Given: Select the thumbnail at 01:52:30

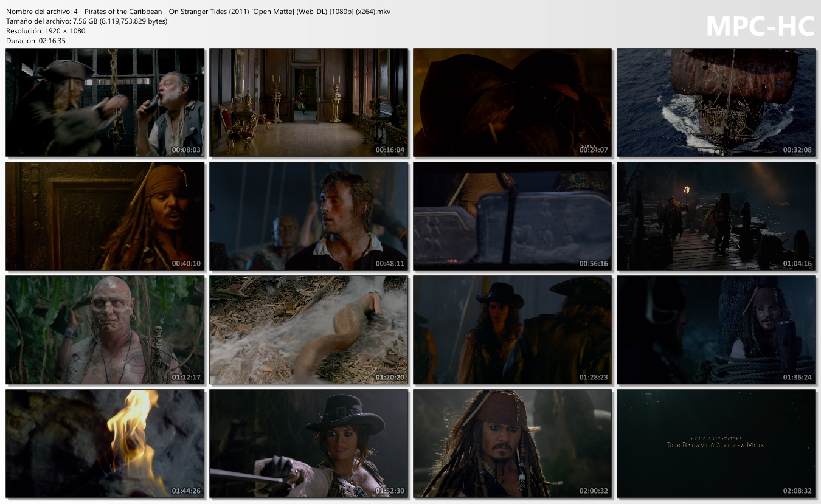Looking at the screenshot, I should pyautogui.click(x=309, y=444).
